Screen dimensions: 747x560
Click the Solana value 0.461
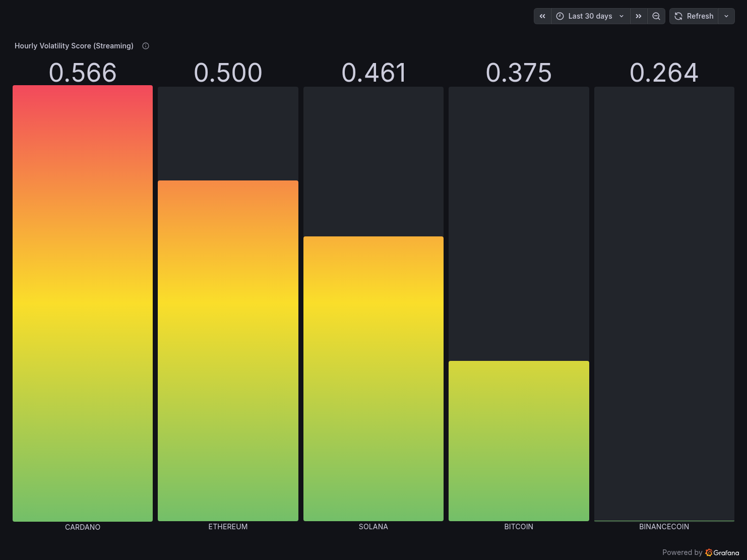373,73
